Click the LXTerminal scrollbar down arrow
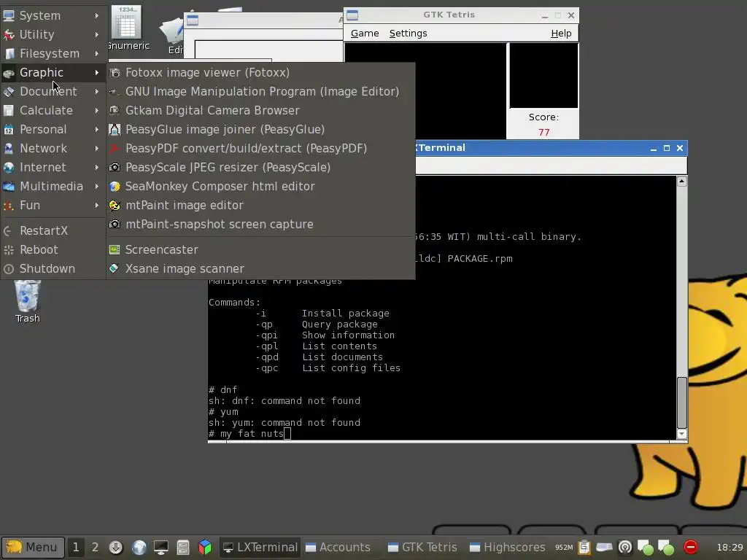Screen dimensions: 747x560 [682, 434]
